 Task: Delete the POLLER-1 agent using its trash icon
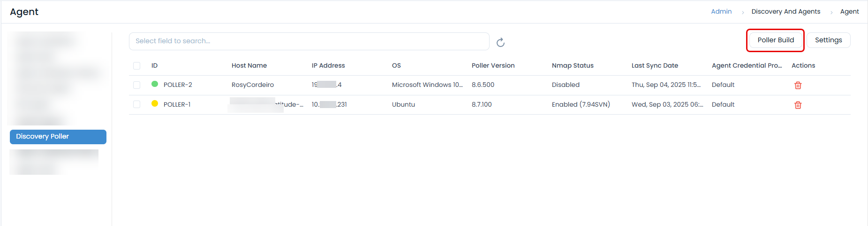click(798, 105)
